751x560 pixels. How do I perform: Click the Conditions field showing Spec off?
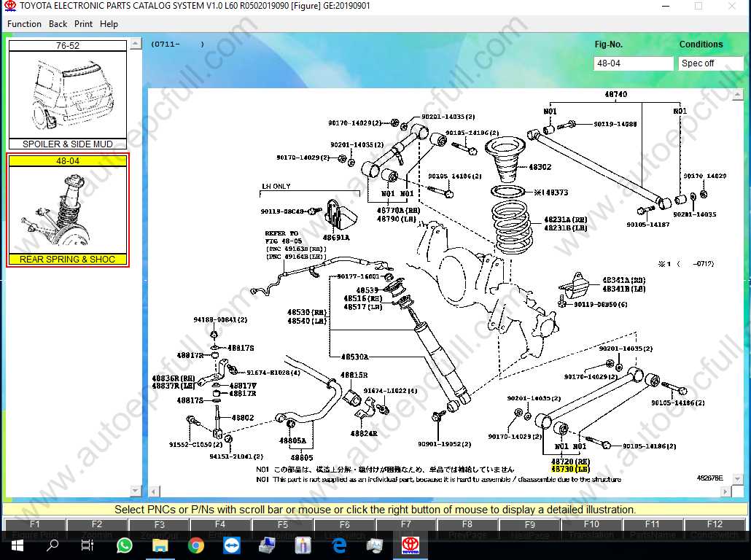tap(711, 63)
